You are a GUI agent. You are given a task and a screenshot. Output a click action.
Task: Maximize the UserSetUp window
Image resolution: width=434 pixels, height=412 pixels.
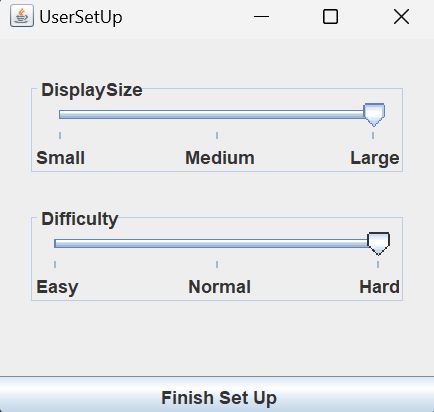(330, 16)
